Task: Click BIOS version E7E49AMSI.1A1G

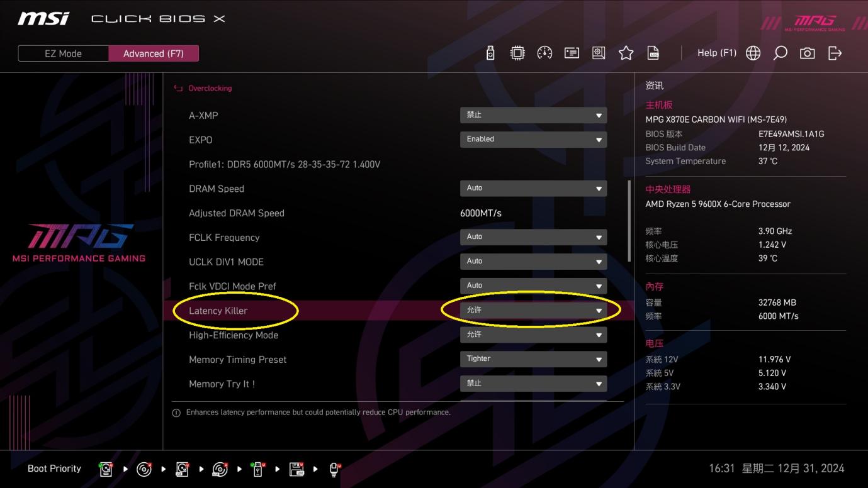Action: point(791,134)
